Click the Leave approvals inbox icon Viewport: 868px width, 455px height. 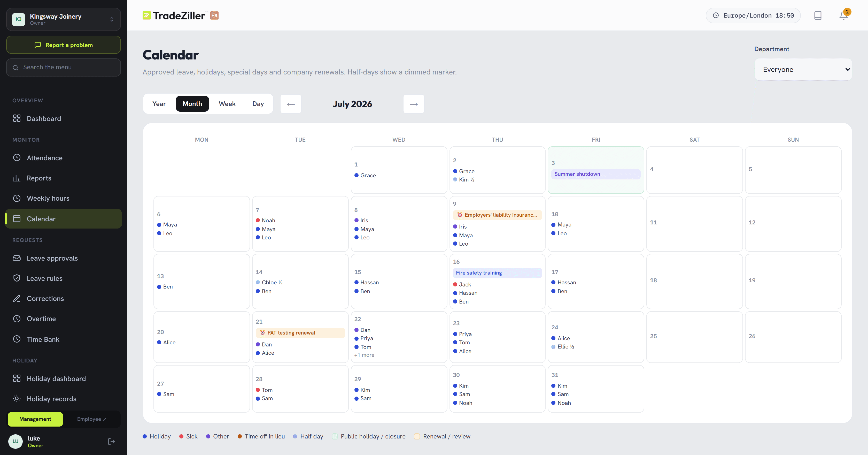pos(17,258)
